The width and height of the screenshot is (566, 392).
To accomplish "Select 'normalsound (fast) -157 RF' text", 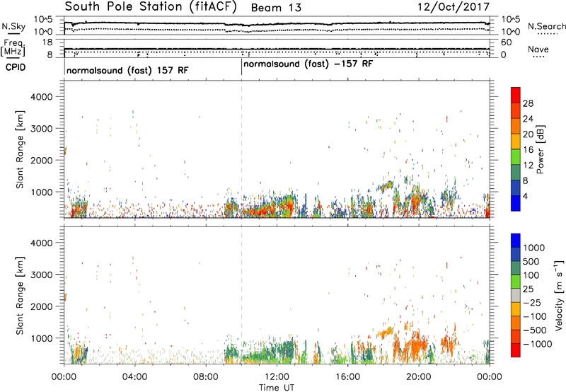I will point(308,64).
